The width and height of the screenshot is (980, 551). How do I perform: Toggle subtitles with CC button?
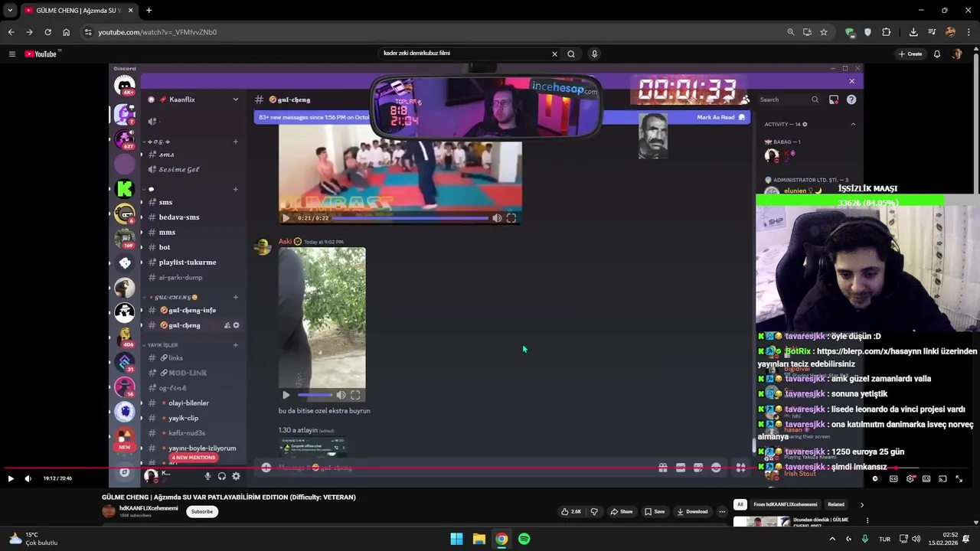893,478
